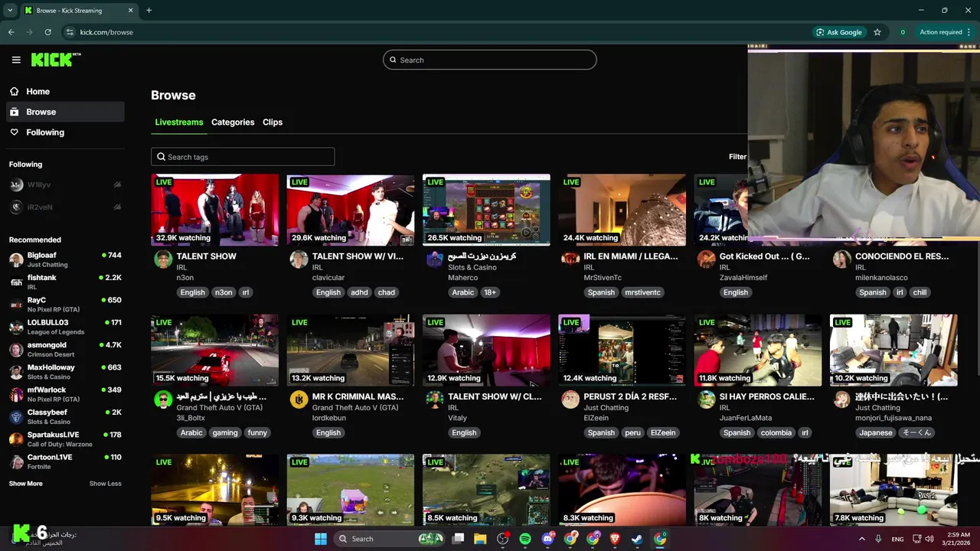Reload the page
Screen dimensions: 980x551
click(x=47, y=32)
